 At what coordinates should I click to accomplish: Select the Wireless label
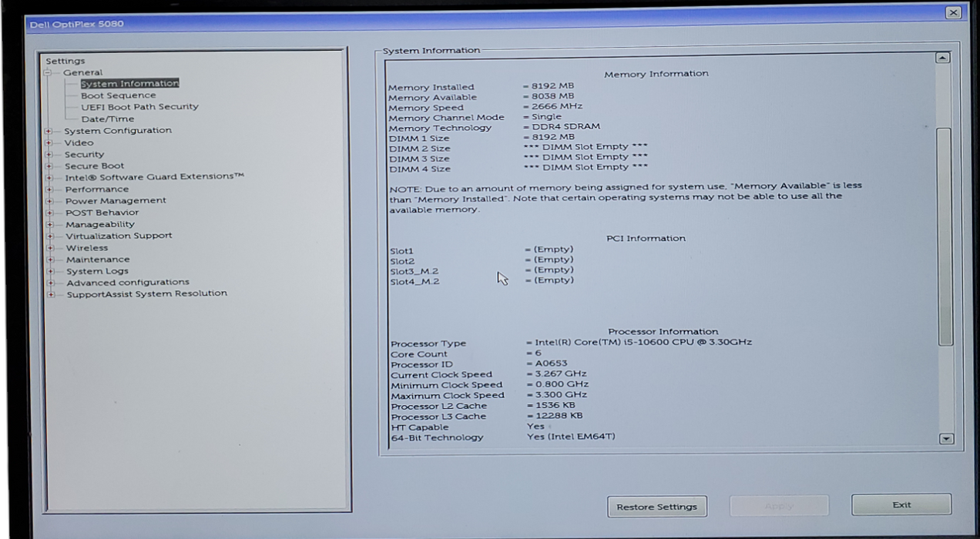pyautogui.click(x=87, y=248)
